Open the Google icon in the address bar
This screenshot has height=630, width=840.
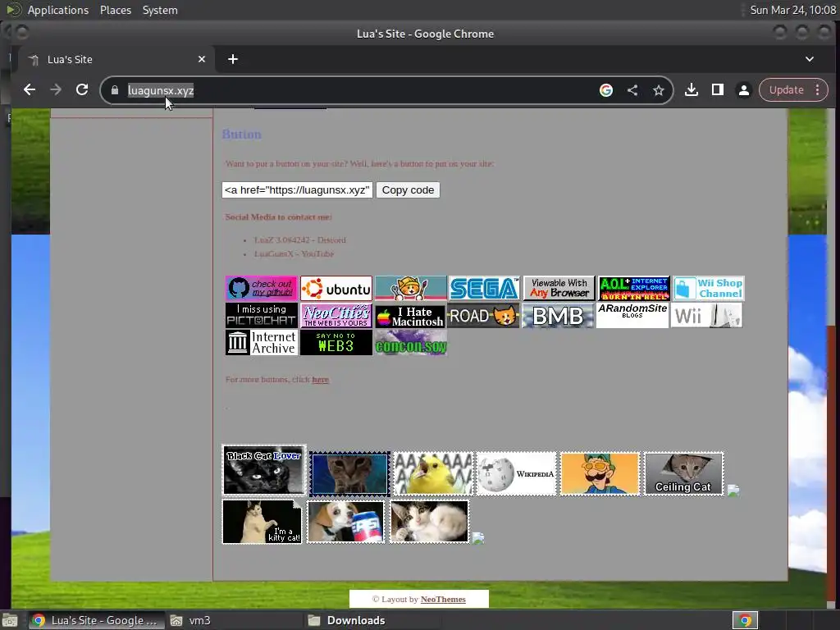tap(606, 90)
